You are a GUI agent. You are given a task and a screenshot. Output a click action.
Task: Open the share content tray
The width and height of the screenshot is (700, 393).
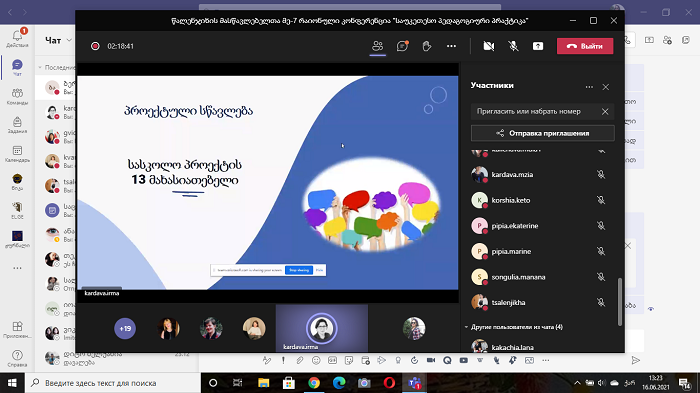click(x=538, y=46)
